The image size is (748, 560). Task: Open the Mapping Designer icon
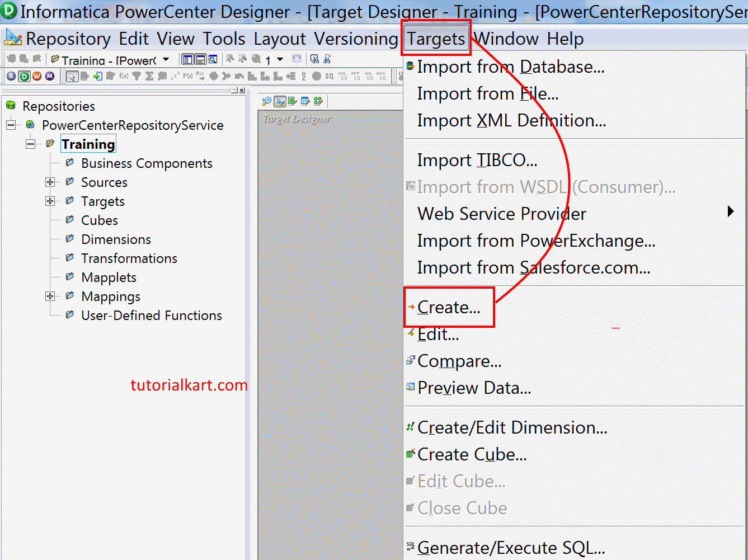pos(318,101)
